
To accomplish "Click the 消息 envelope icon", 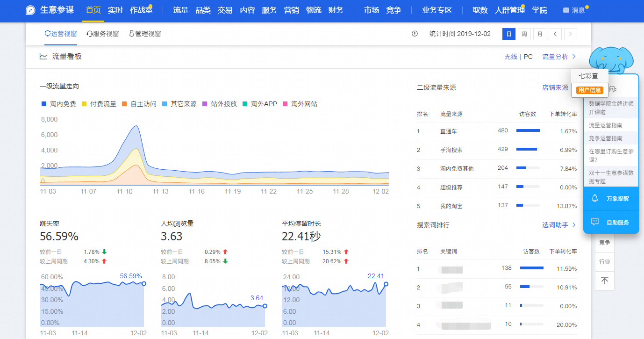I will click(566, 10).
